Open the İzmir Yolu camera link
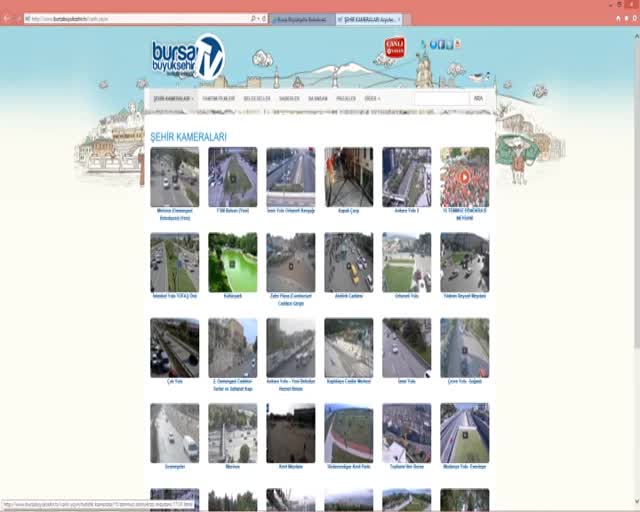The image size is (640, 512). pyautogui.click(x=407, y=381)
